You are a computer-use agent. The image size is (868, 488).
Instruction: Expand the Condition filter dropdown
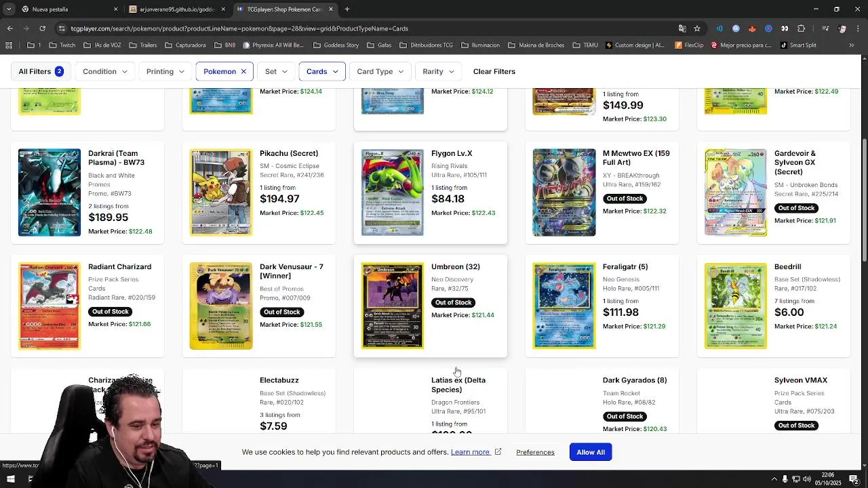click(105, 71)
